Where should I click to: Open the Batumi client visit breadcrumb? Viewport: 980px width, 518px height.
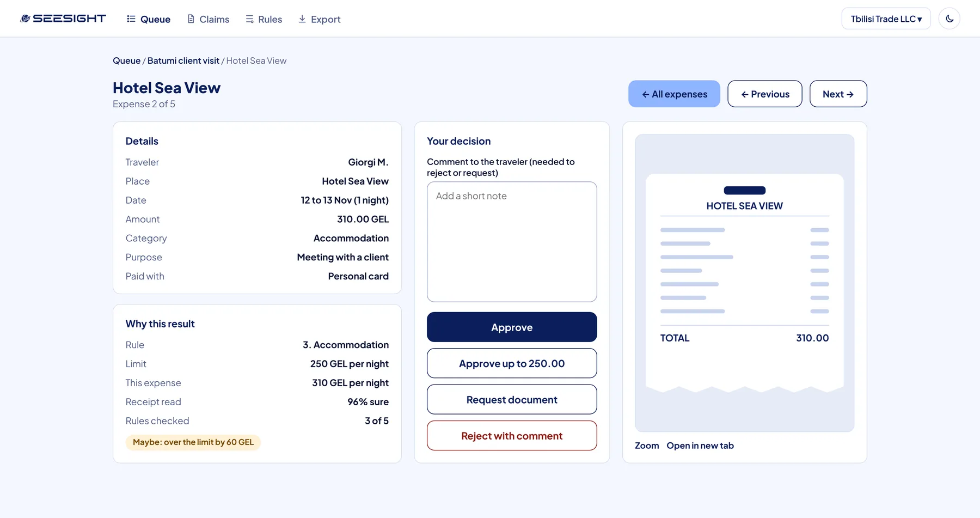click(x=183, y=60)
